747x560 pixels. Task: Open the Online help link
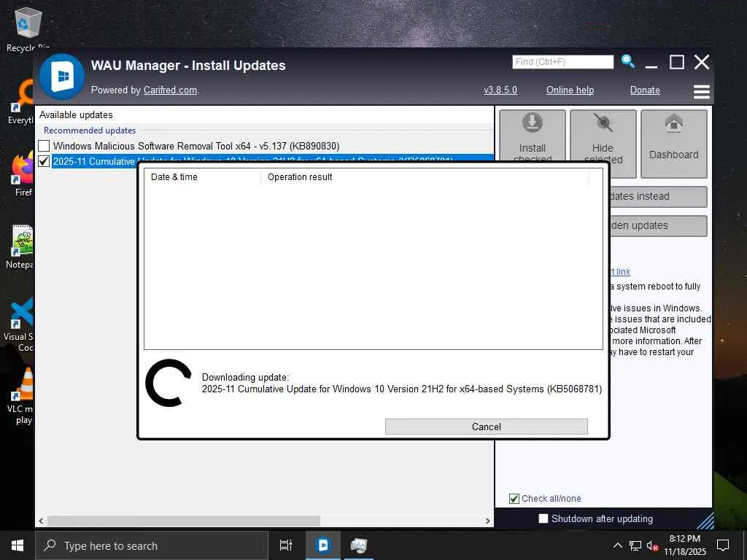(570, 90)
